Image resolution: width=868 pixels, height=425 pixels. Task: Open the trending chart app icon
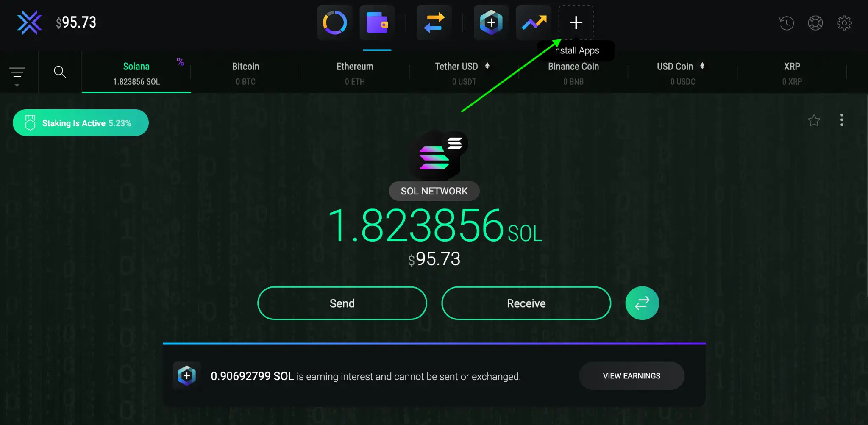point(534,23)
